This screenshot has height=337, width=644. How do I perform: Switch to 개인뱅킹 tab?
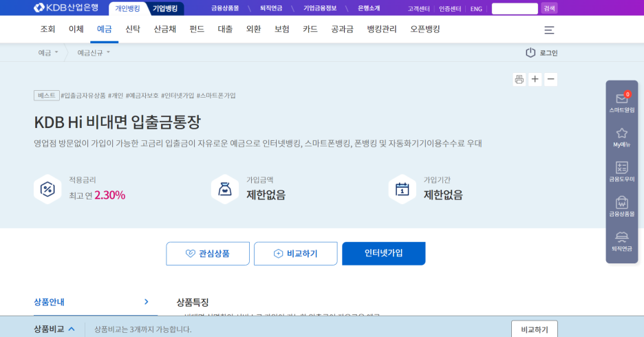(x=127, y=9)
